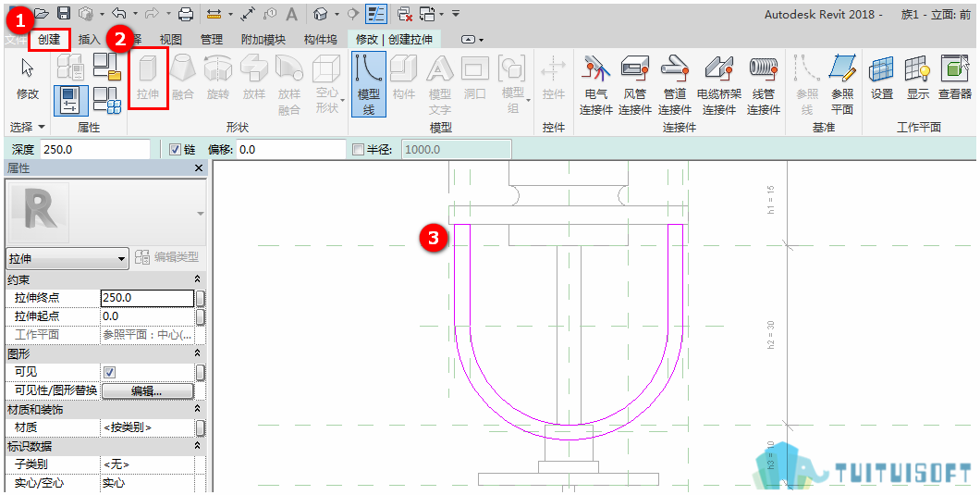
Task: Add a 电缆桥架连接件 cable tray connector
Action: pyautogui.click(x=718, y=84)
